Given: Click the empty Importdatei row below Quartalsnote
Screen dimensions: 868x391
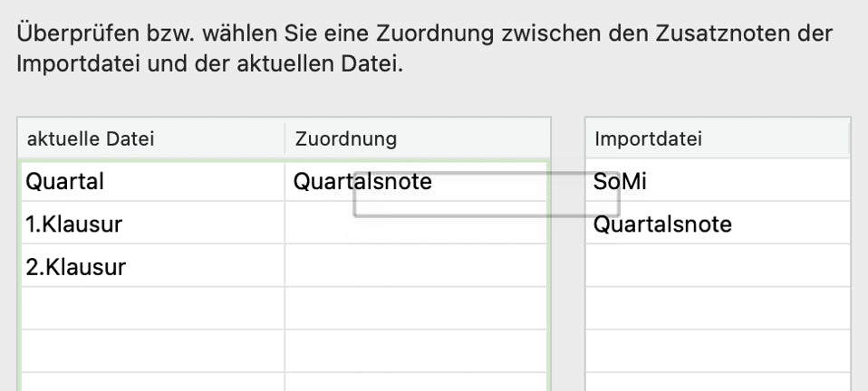Looking at the screenshot, I should click(x=718, y=267).
